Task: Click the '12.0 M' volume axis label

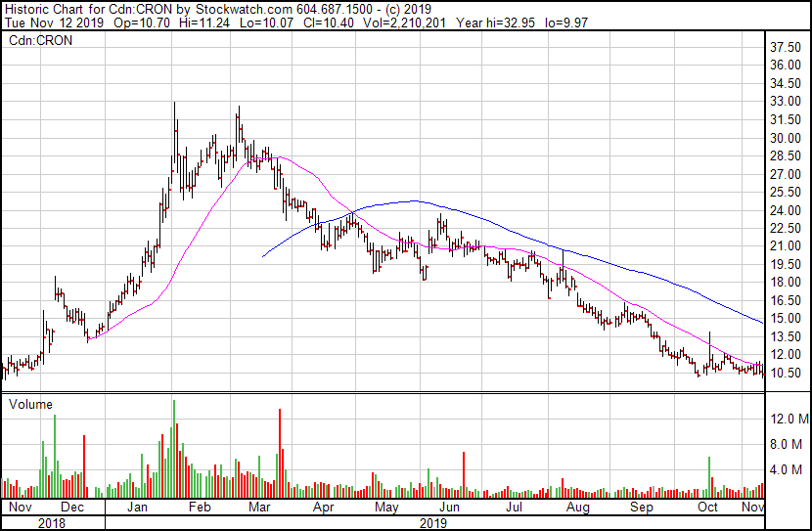Action: click(789, 419)
